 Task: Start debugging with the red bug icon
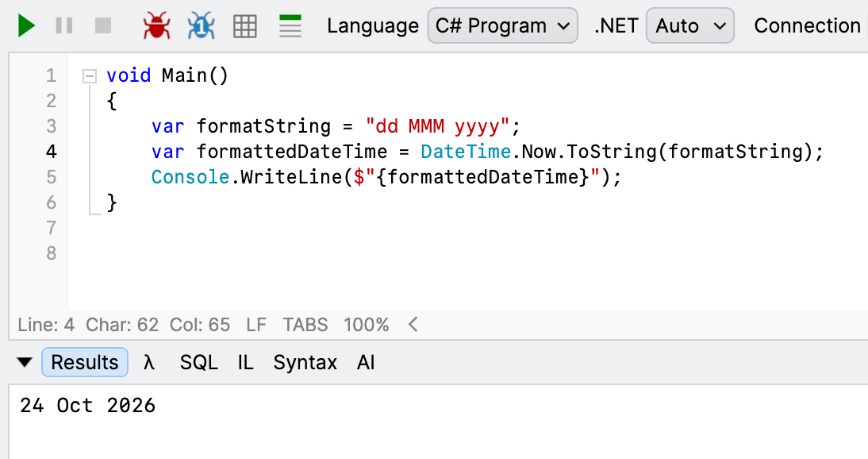(x=156, y=25)
